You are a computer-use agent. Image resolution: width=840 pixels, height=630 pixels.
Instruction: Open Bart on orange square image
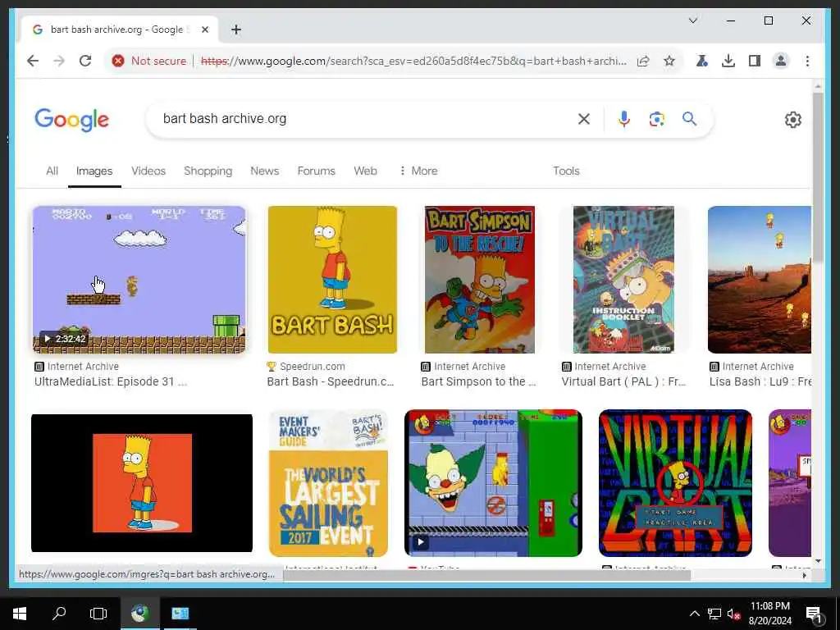pyautogui.click(x=142, y=483)
